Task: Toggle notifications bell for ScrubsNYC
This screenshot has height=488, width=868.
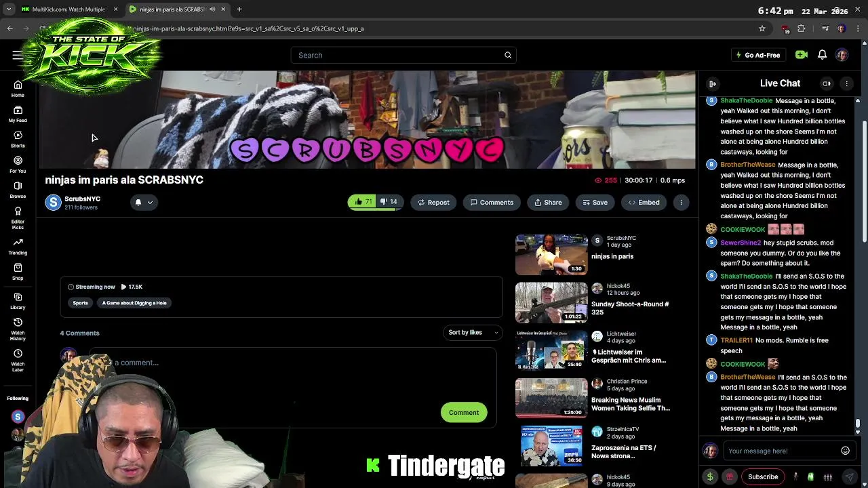Action: coord(138,202)
